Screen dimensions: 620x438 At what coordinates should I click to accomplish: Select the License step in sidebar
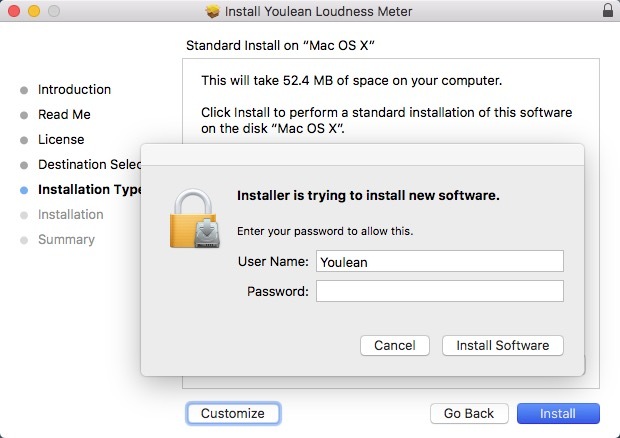pos(61,139)
